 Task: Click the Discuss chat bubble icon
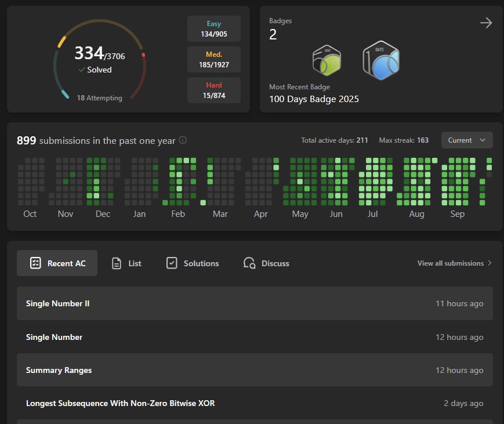pos(249,263)
